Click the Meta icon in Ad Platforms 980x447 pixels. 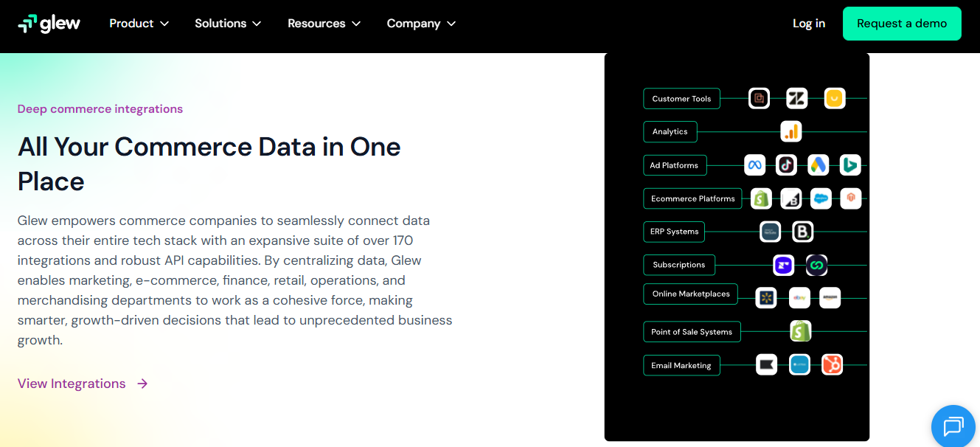(754, 164)
